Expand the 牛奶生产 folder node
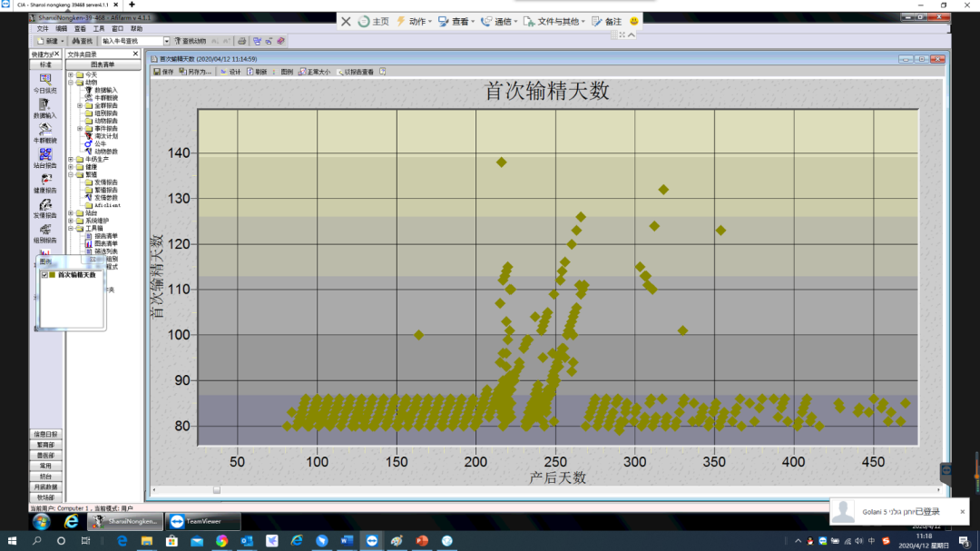 pyautogui.click(x=71, y=160)
